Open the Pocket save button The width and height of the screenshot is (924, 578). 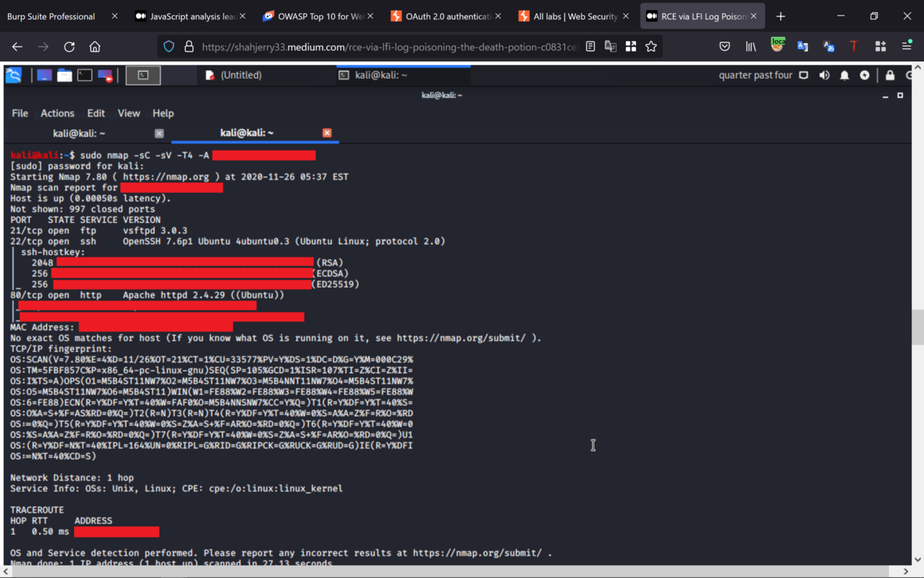pos(725,47)
